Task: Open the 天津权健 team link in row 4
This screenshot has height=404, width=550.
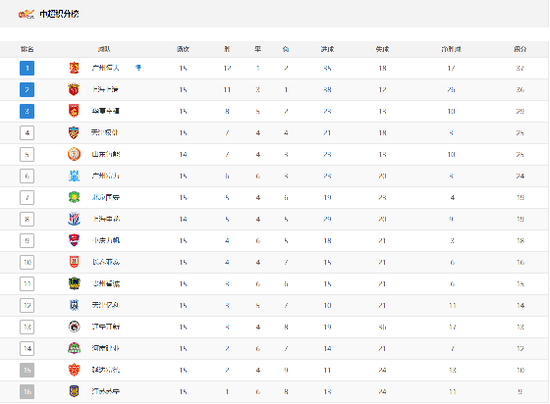Action: [105, 133]
